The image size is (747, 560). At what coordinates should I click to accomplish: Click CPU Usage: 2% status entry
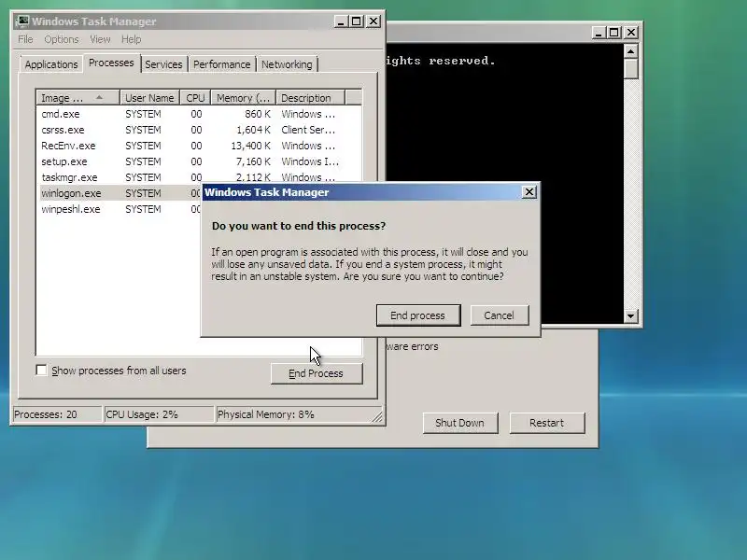tap(159, 414)
